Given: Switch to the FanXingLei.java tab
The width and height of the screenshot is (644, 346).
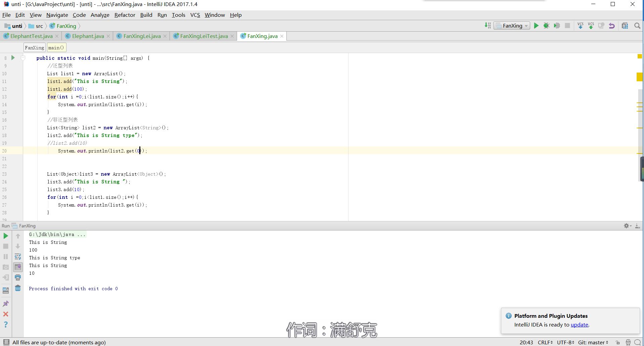Looking at the screenshot, I should point(142,36).
